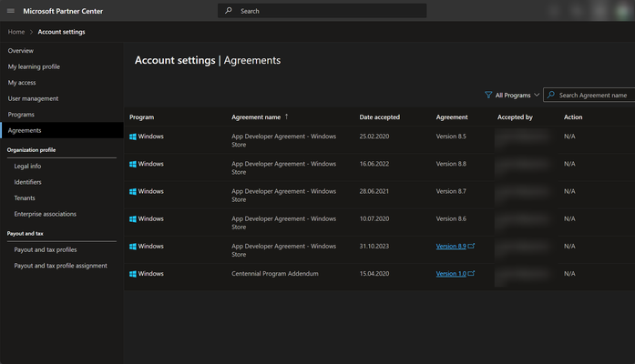Click the Search Agreement name magnifier icon

click(x=551, y=95)
